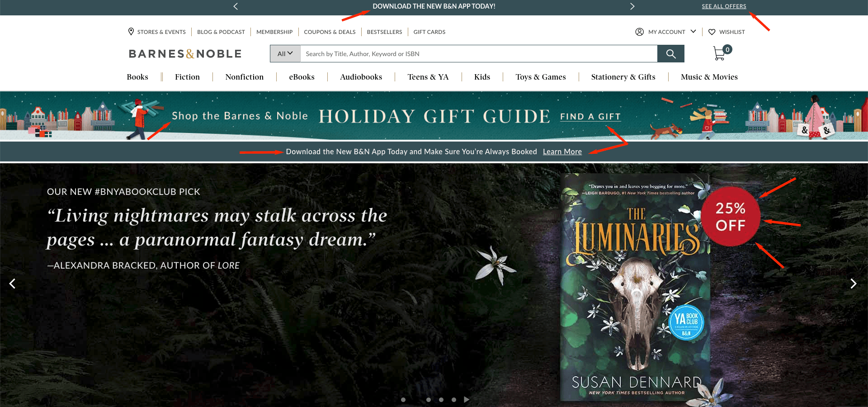Viewport: 868px width, 407px height.
Task: Play the hero carousel slideshow
Action: (x=467, y=400)
